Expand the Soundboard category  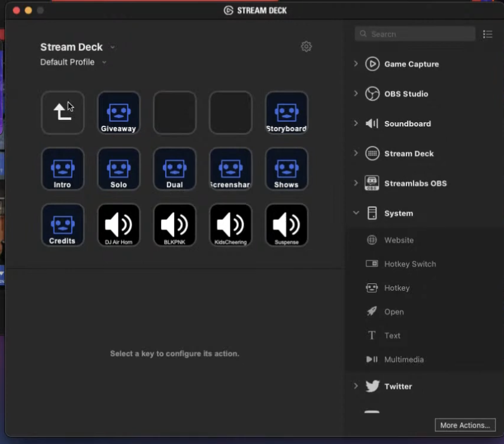356,123
